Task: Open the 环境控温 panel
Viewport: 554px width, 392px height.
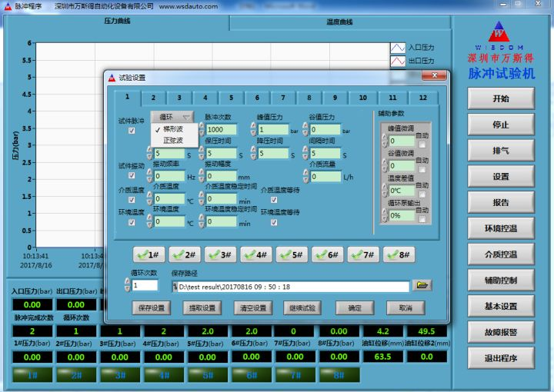Action: [501, 228]
